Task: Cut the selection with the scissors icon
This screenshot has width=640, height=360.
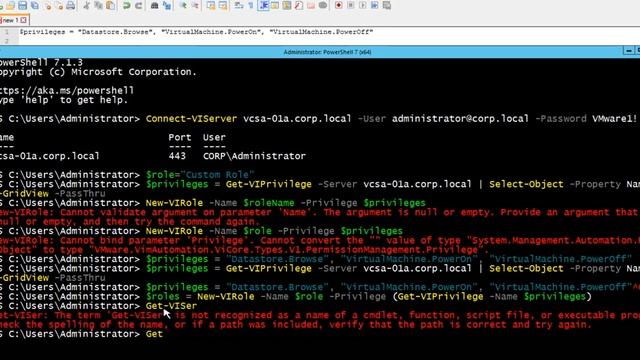Action: click(87, 5)
